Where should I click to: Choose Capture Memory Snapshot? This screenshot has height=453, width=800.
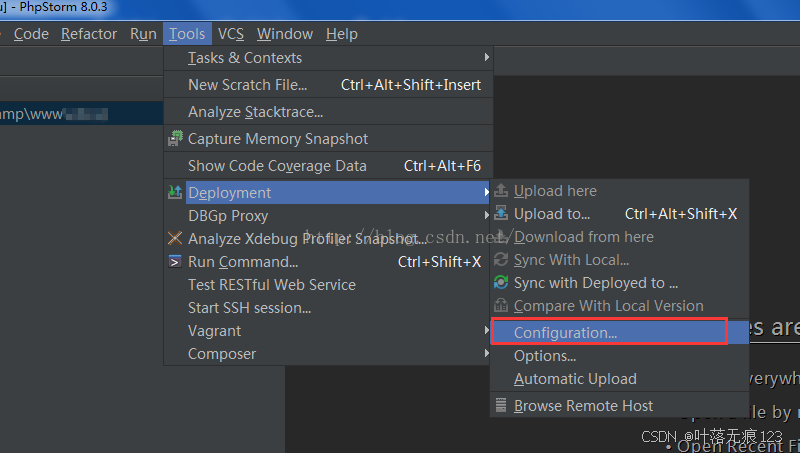[x=328, y=139]
